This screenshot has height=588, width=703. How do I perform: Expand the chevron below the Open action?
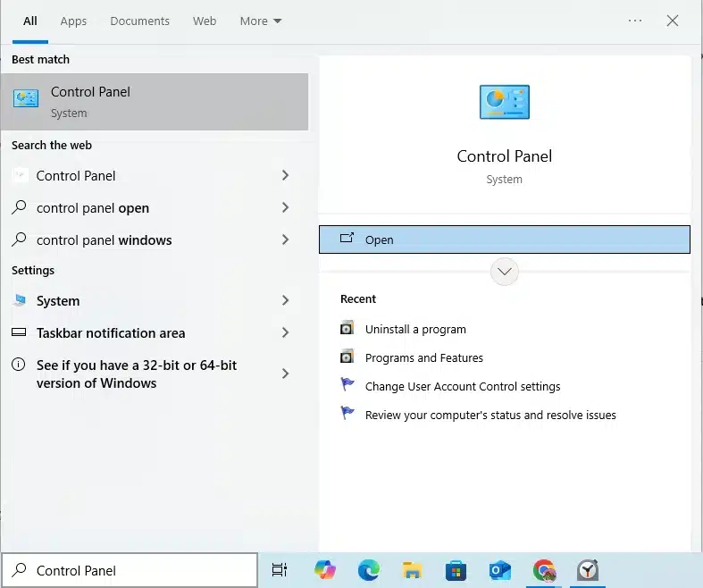click(x=505, y=272)
